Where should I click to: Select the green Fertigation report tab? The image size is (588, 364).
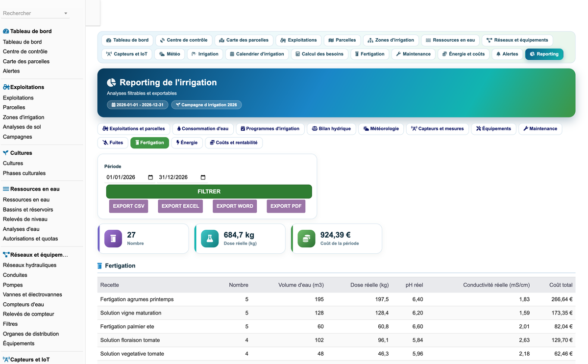pos(149,143)
